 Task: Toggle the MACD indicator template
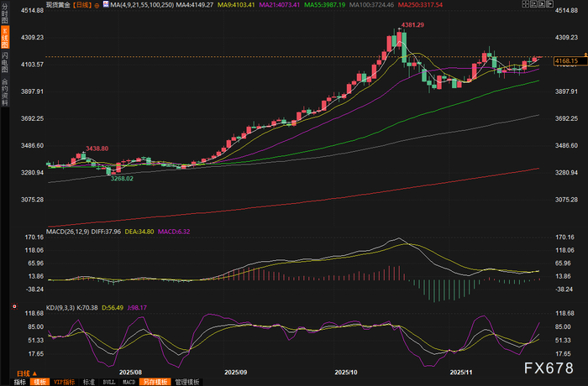pyautogui.click(x=129, y=382)
